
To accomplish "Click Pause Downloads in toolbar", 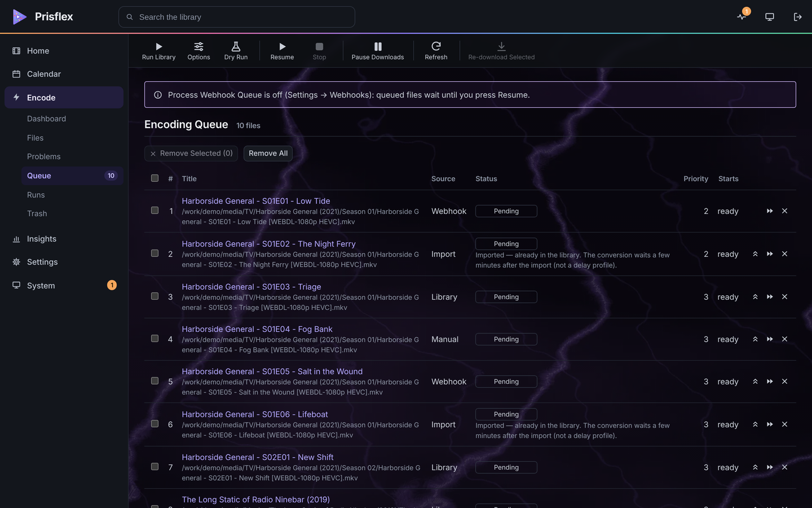I will (x=378, y=51).
